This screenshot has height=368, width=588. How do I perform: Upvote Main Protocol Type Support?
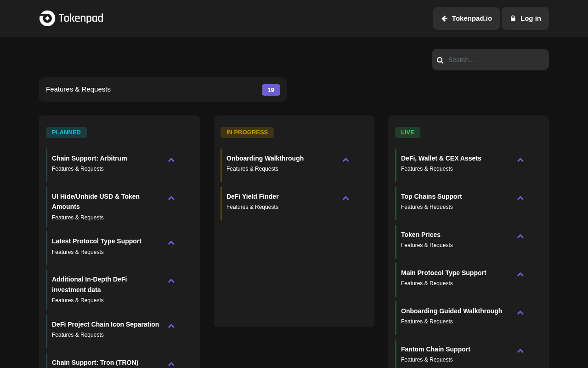point(520,275)
